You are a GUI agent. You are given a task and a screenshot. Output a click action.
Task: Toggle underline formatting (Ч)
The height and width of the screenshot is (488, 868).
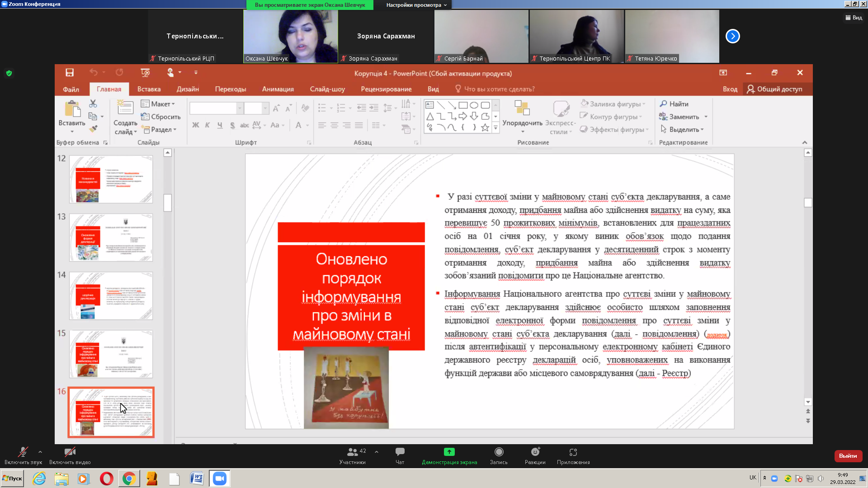click(x=220, y=125)
